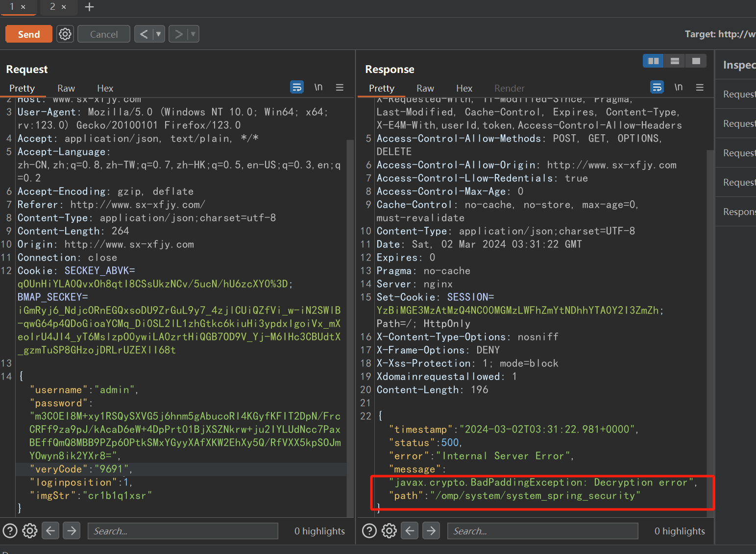
Task: Open Request search help icon
Action: coord(10,530)
